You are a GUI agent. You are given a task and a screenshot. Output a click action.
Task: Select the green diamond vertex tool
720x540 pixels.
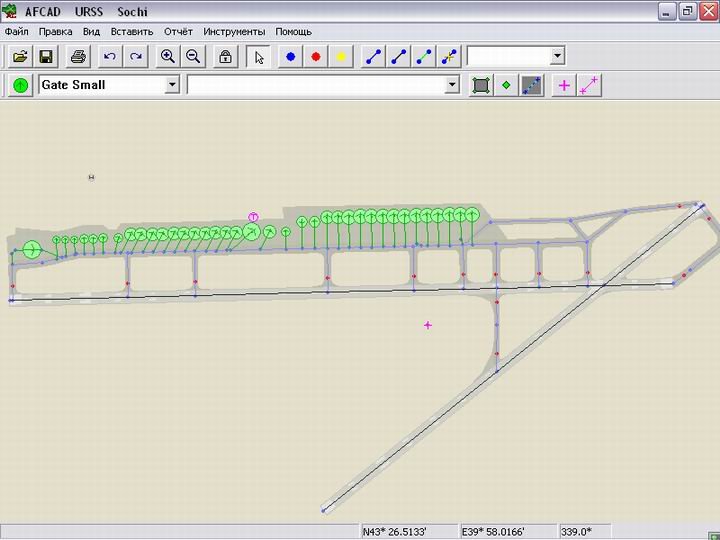click(506, 85)
